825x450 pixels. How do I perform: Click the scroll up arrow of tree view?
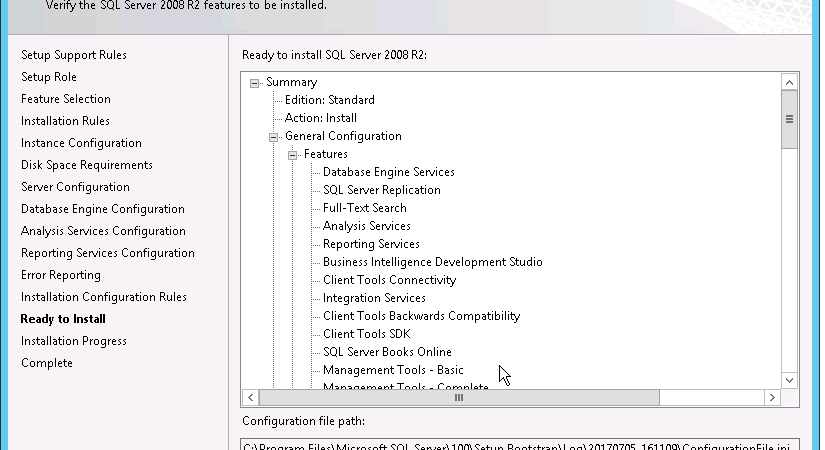coord(789,82)
